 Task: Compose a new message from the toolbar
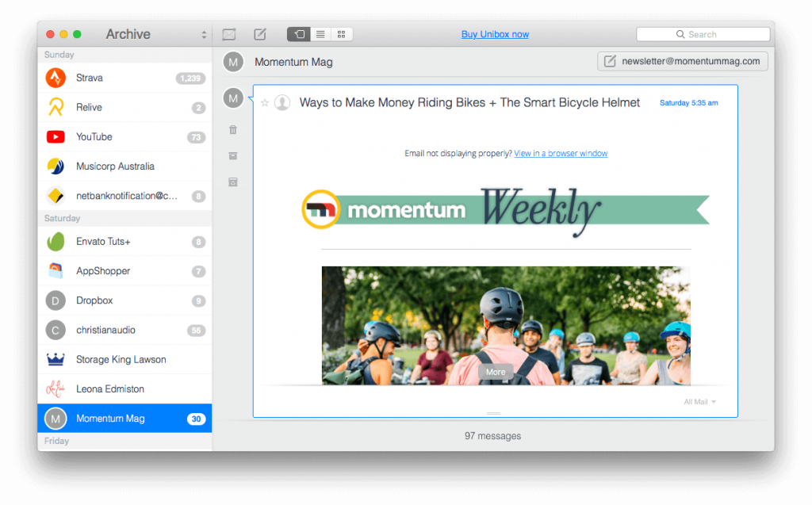tap(259, 34)
